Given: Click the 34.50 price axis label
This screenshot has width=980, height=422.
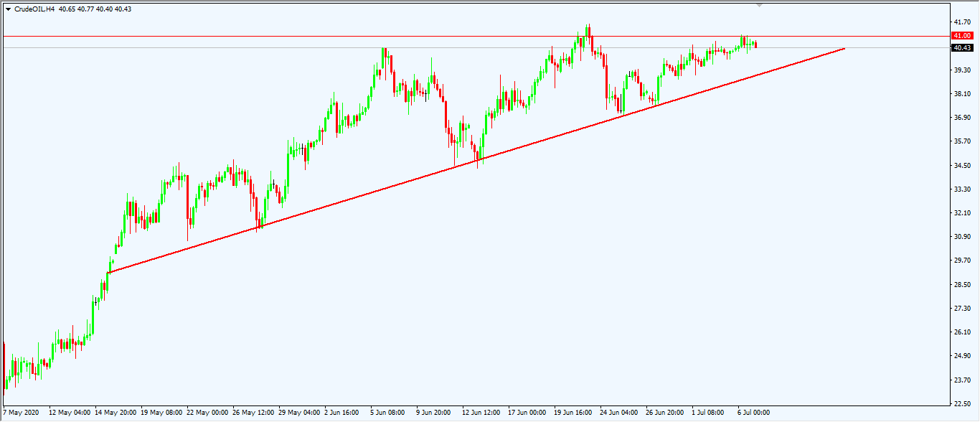Looking at the screenshot, I should (961, 165).
